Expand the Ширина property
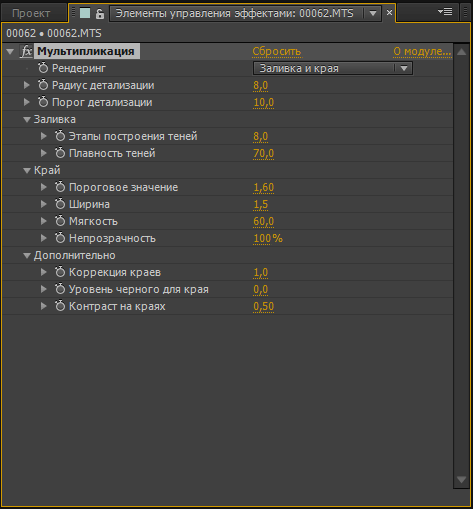This screenshot has height=509, width=473. point(44,204)
